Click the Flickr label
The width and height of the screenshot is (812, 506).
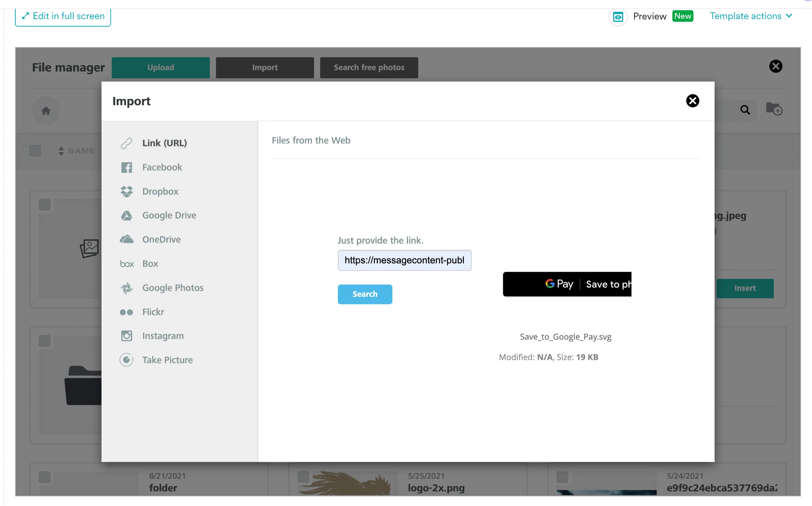tap(153, 312)
